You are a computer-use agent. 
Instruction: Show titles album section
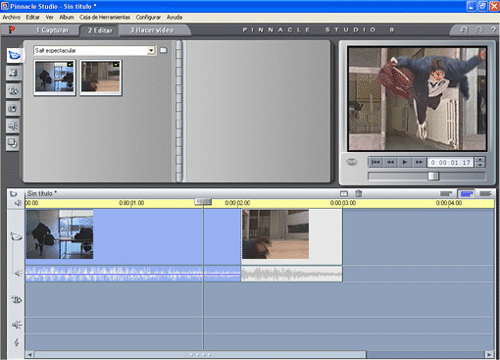pyautogui.click(x=13, y=91)
